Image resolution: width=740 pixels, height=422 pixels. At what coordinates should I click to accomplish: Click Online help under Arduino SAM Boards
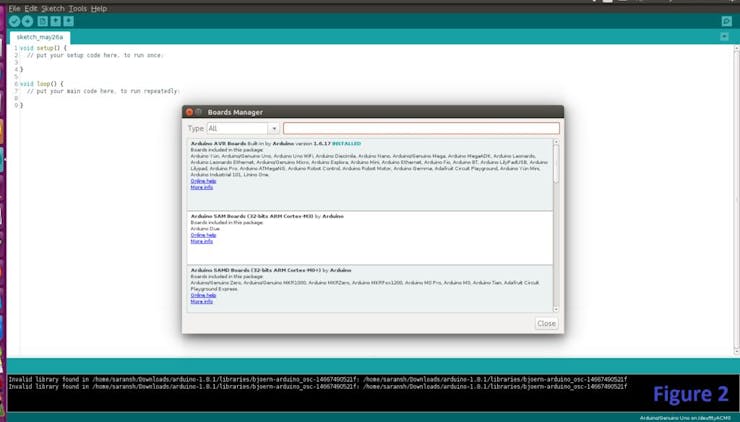[x=203, y=235]
